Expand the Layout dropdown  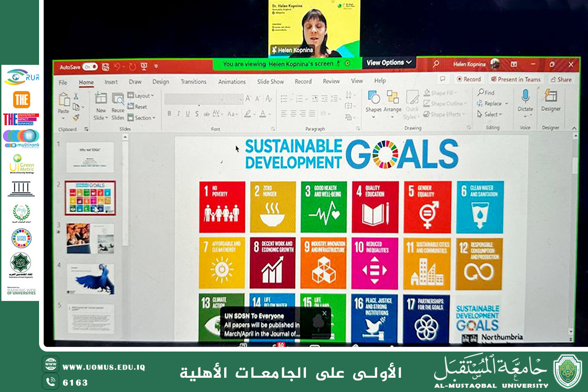[141, 96]
